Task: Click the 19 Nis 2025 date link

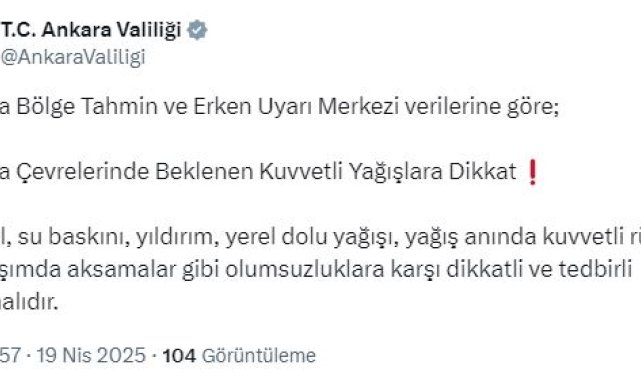Action: tap(91, 355)
